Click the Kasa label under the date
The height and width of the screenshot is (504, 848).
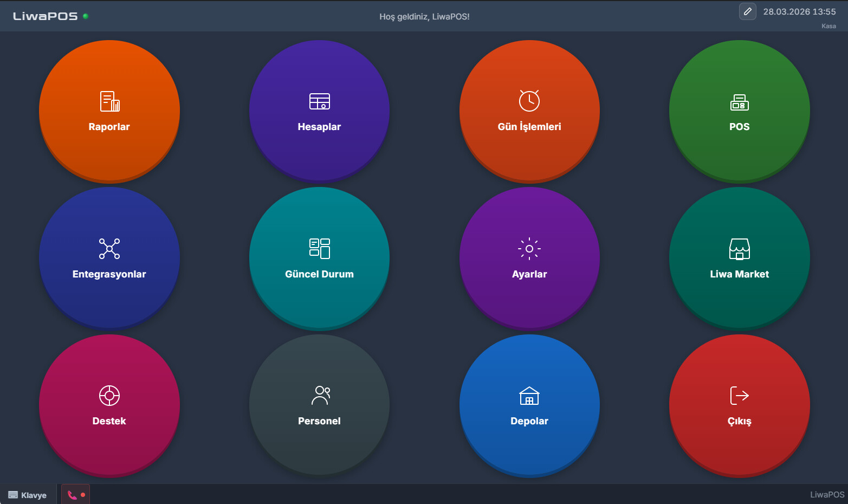point(828,26)
